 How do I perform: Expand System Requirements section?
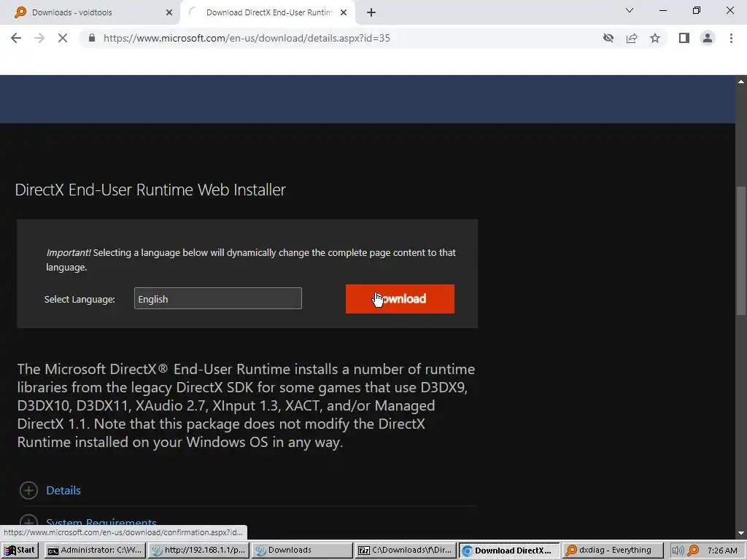(x=101, y=524)
